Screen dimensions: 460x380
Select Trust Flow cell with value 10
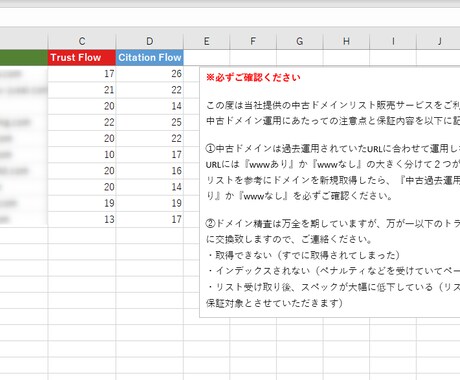pyautogui.click(x=82, y=154)
